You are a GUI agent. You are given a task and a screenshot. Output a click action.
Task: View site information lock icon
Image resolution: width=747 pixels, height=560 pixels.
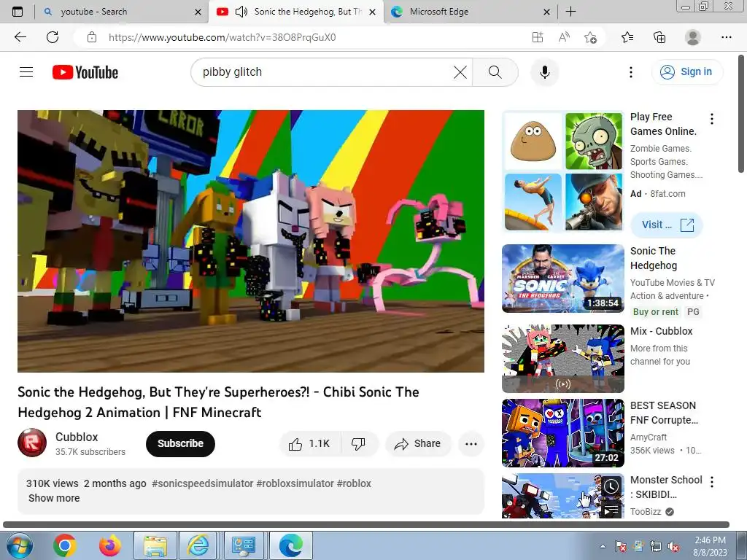[x=92, y=37]
